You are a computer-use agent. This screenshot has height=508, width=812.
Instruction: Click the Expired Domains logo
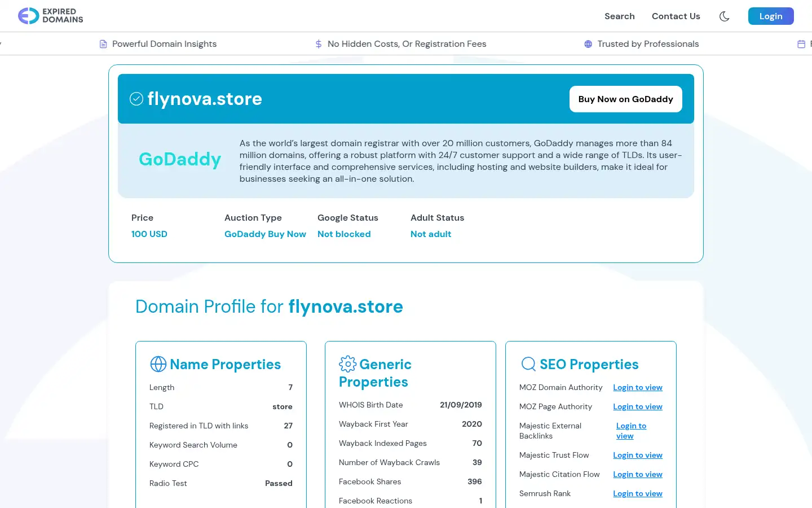pos(51,16)
